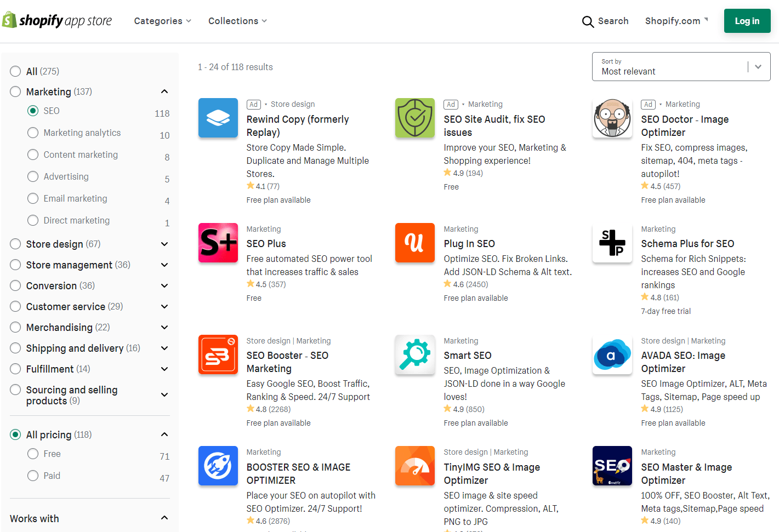Open TinyIMG speedometer icon
The width and height of the screenshot is (779, 532).
point(415,466)
